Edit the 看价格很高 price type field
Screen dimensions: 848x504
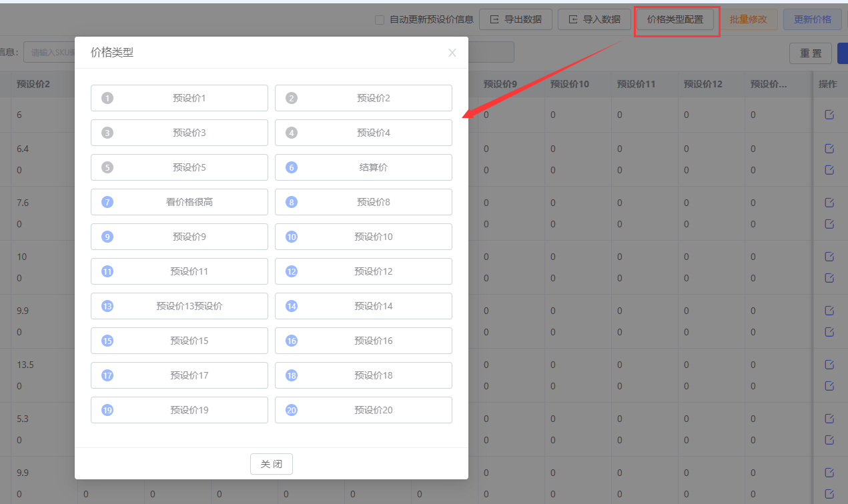pos(179,202)
